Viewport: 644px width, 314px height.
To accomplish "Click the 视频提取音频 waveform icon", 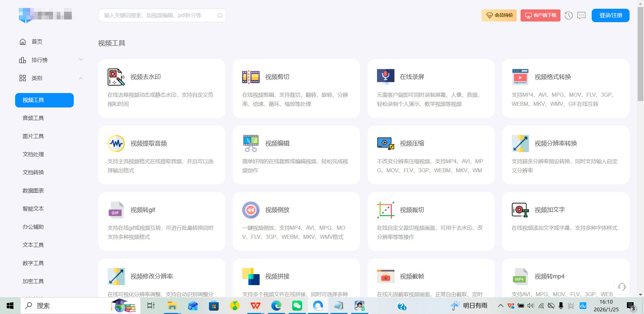I will coord(116,143).
